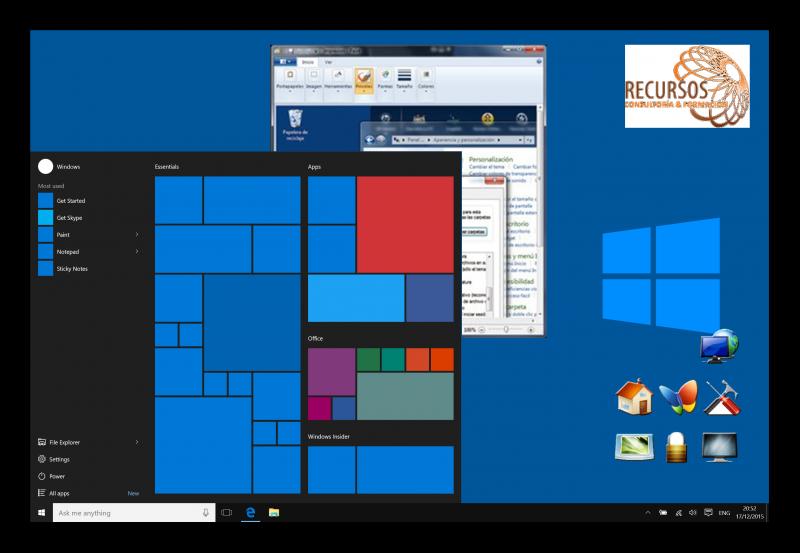The height and width of the screenshot is (553, 800).
Task: Show hidden system tray icons
Action: (648, 513)
